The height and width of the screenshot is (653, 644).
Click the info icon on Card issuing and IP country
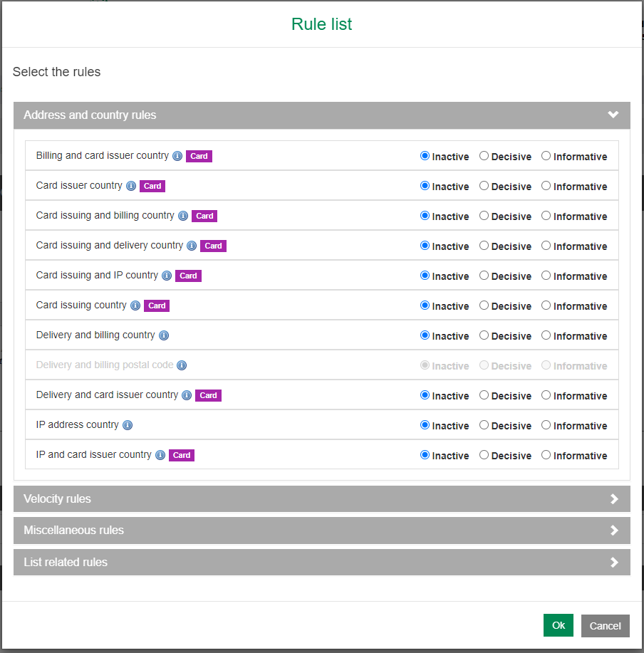[x=166, y=276]
